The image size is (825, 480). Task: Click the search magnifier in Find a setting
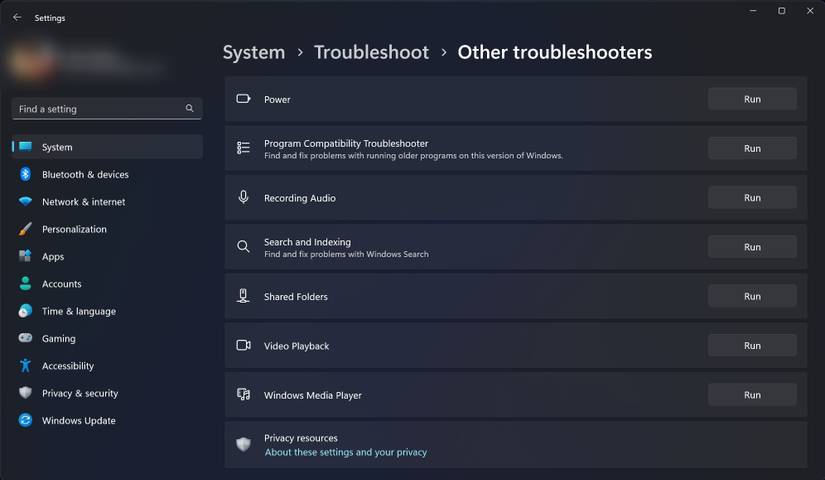click(190, 109)
